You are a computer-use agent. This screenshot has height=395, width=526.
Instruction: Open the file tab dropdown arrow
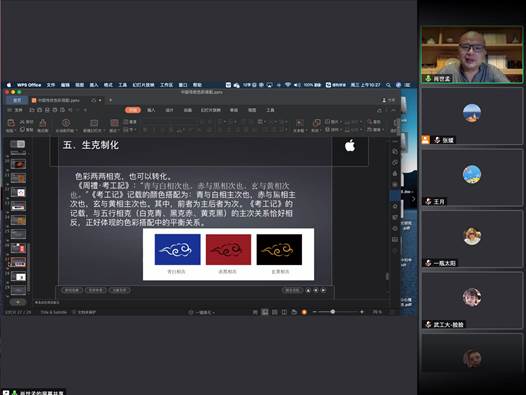[x=100, y=100]
